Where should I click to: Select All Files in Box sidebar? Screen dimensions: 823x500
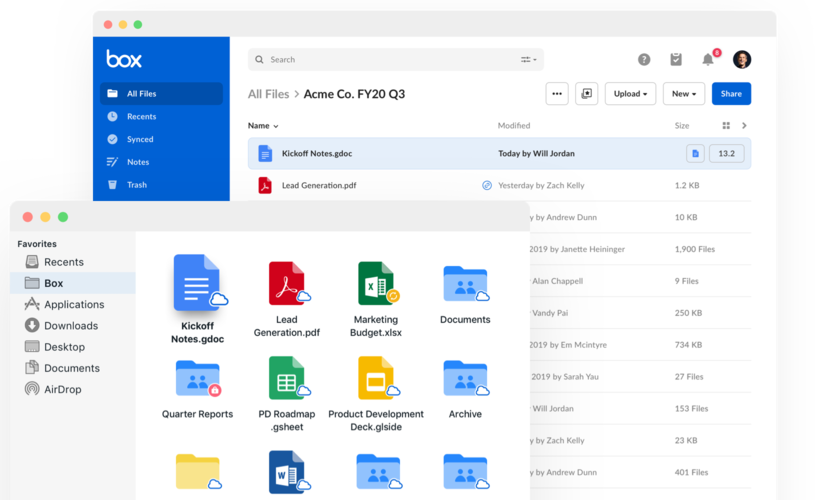[x=162, y=93]
